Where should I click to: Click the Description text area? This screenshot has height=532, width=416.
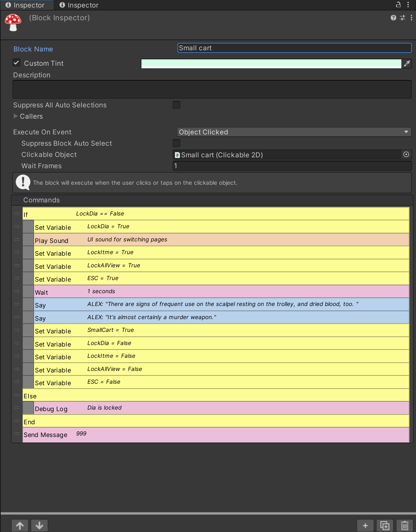[x=212, y=89]
